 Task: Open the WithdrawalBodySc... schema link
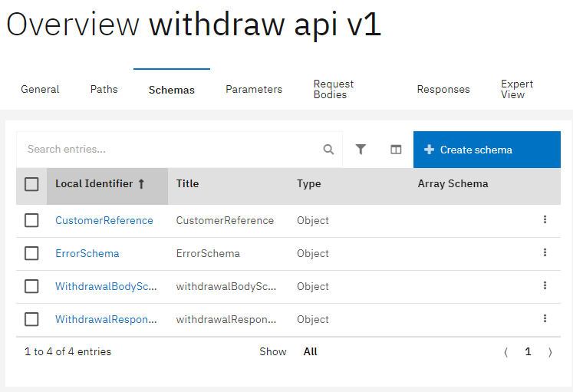click(x=106, y=286)
